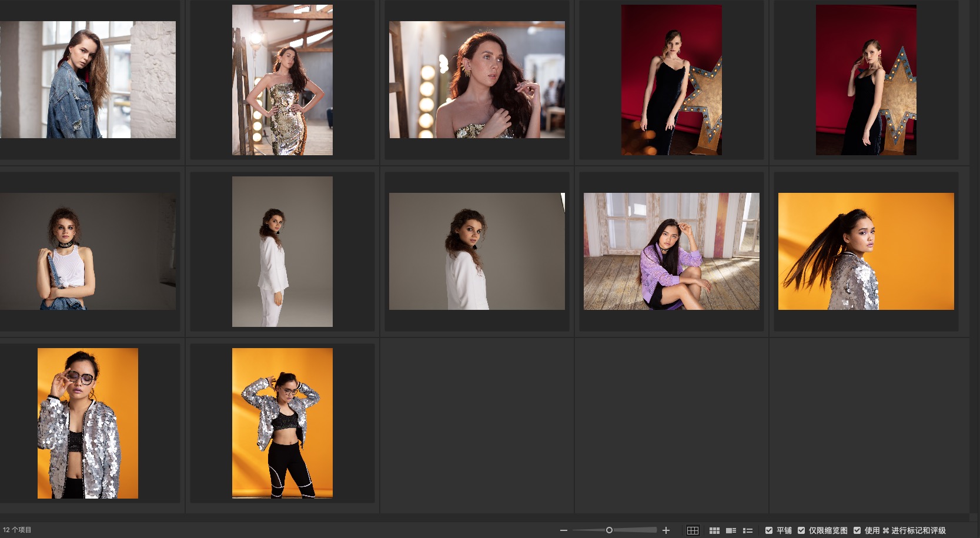Click the grid lock view icon
This screenshot has height=538, width=980.
point(693,530)
